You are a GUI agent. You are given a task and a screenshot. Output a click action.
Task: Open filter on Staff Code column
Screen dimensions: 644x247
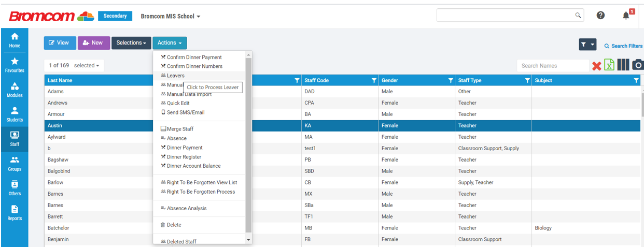click(x=374, y=81)
